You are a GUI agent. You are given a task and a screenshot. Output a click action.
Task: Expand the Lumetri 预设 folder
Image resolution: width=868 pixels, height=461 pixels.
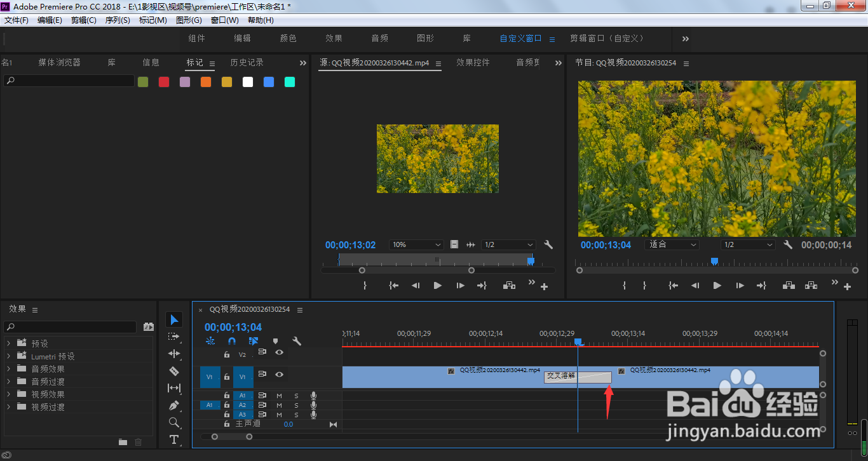tap(9, 356)
